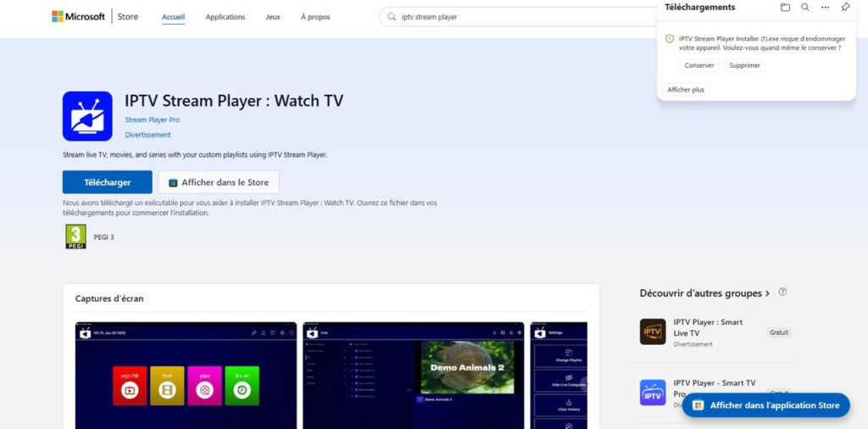This screenshot has height=429, width=868.
Task: Open the À propos menu item
Action: pyautogui.click(x=315, y=17)
